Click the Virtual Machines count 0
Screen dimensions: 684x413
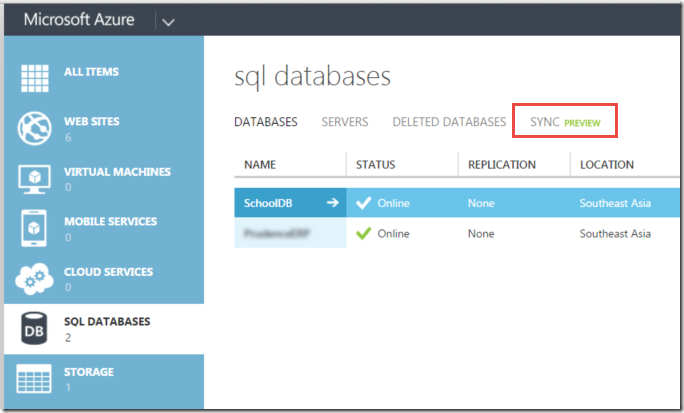[x=68, y=187]
